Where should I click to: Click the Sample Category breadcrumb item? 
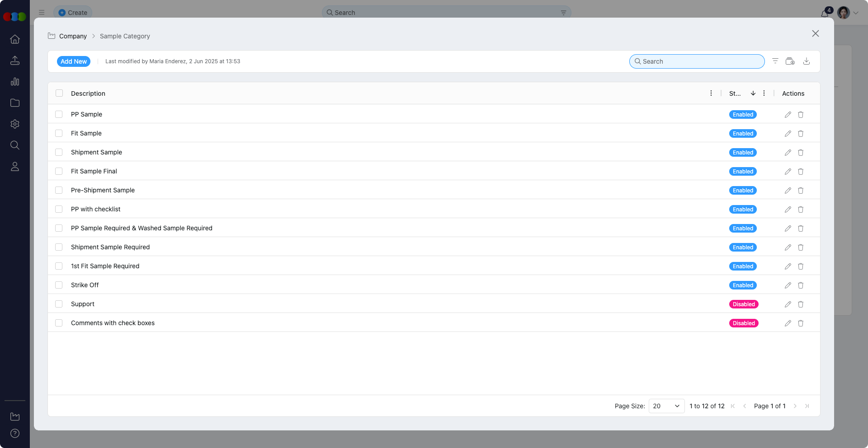(x=125, y=36)
